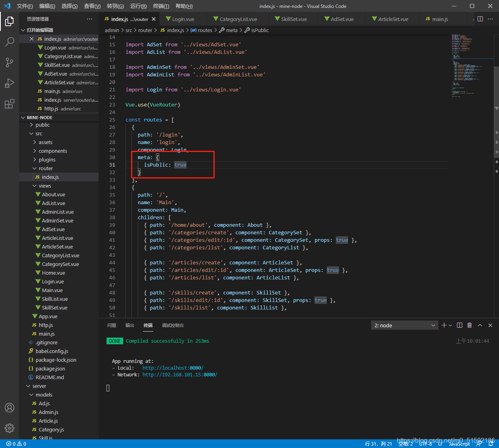
Task: Open the Extensions view
Action: tap(10, 104)
